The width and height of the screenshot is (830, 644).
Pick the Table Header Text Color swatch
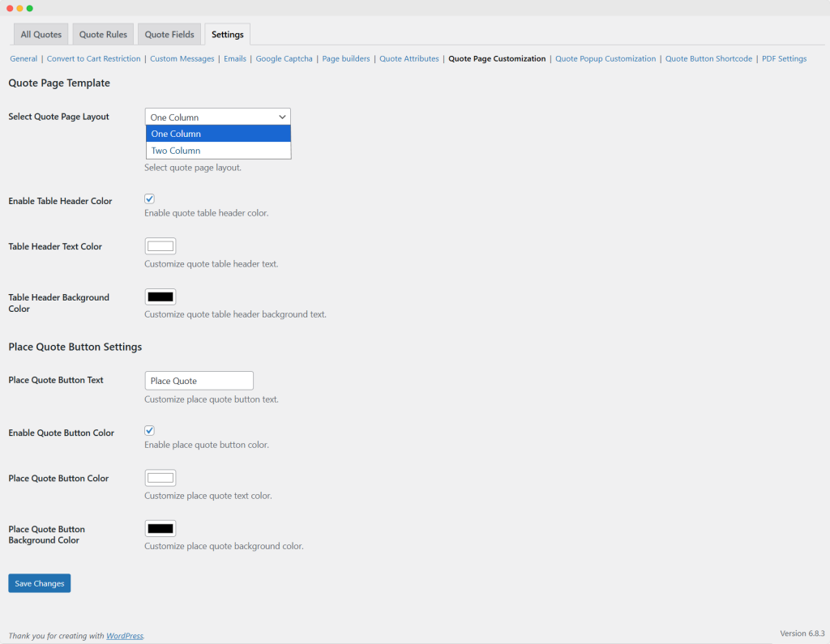[x=160, y=246]
